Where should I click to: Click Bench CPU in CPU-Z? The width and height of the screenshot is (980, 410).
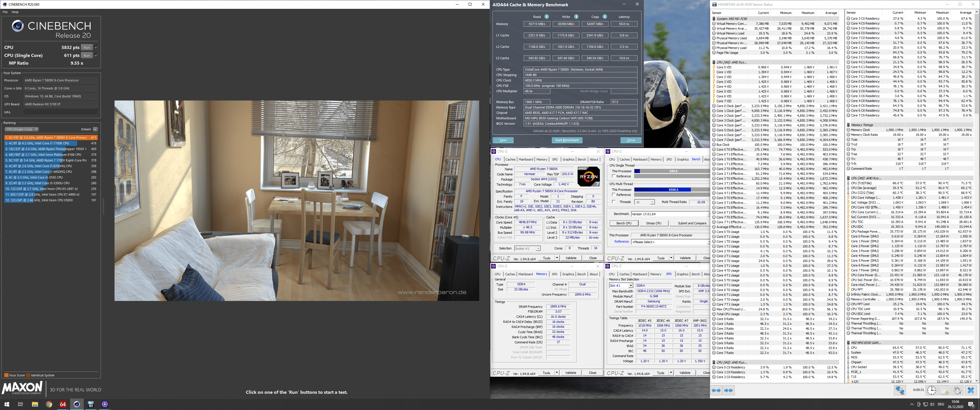pos(624,223)
